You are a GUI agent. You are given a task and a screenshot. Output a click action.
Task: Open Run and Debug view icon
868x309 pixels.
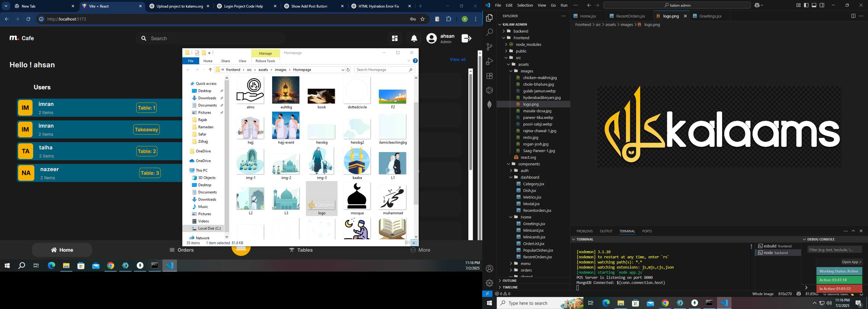[x=489, y=61]
